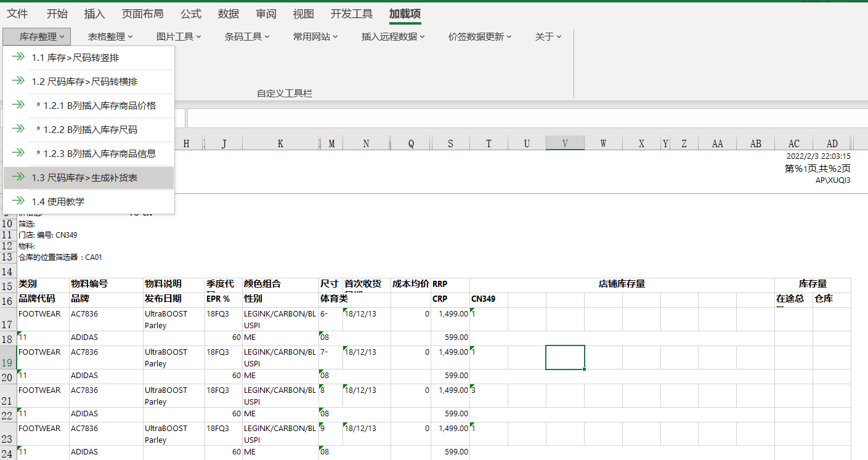
Task: Click the 2022/2/3 22:03:15 timestamp cell
Action: click(819, 156)
